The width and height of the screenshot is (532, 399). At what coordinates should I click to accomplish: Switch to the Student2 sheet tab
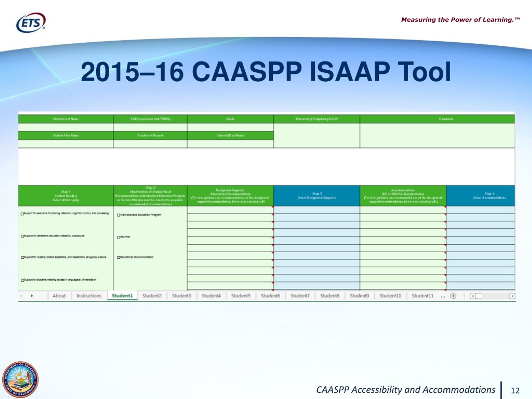point(152,296)
